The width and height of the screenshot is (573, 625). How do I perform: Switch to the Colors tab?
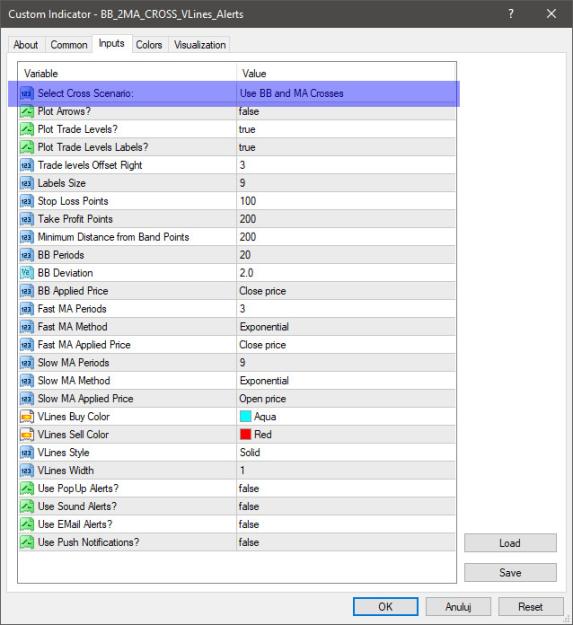point(149,45)
